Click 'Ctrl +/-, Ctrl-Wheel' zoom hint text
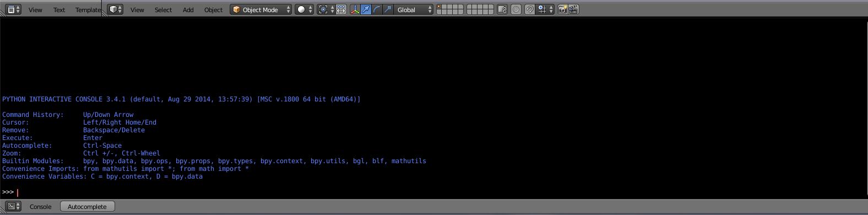 (122, 153)
